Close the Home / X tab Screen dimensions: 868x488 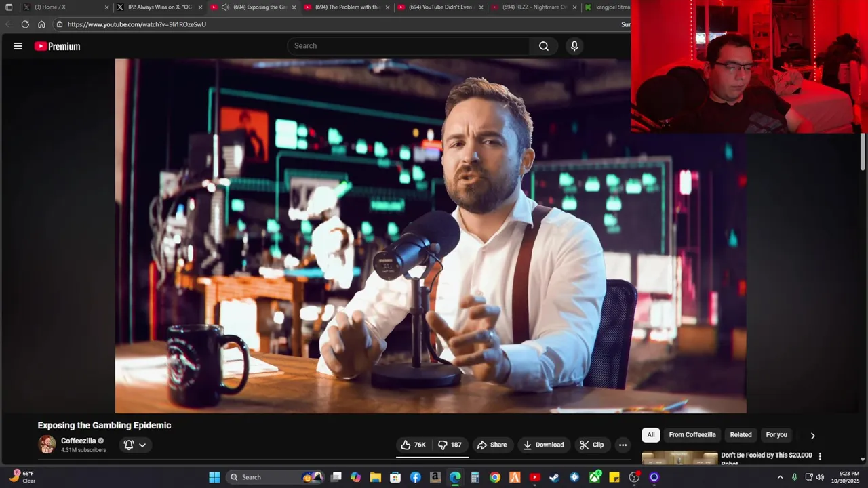106,7
